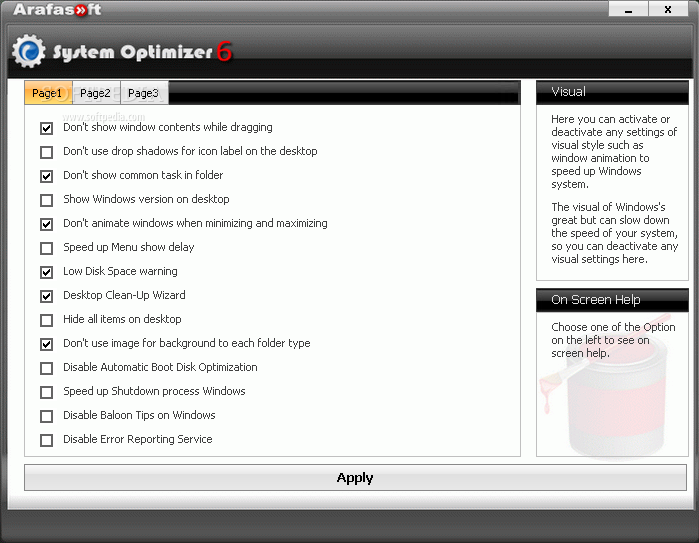
Task: Close the System Optimizer window
Action: coord(668,9)
